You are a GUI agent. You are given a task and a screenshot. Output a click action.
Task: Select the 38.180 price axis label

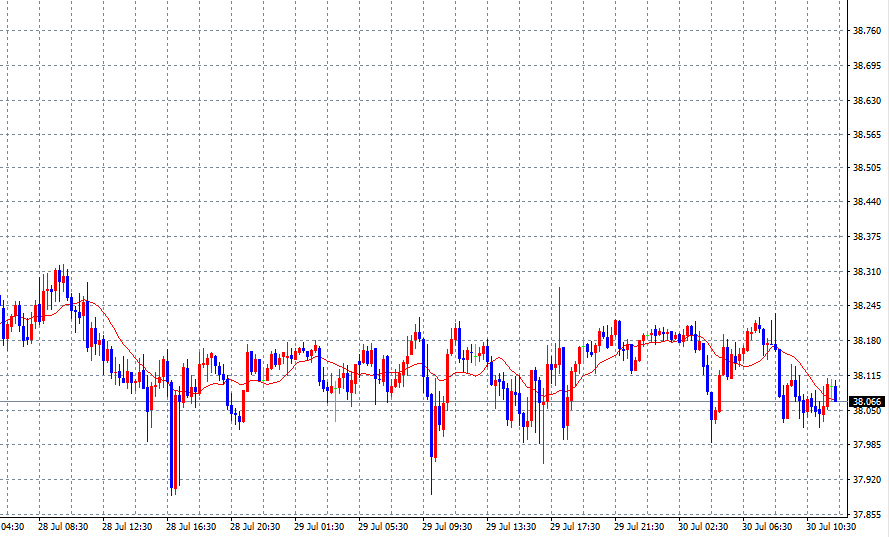866,341
